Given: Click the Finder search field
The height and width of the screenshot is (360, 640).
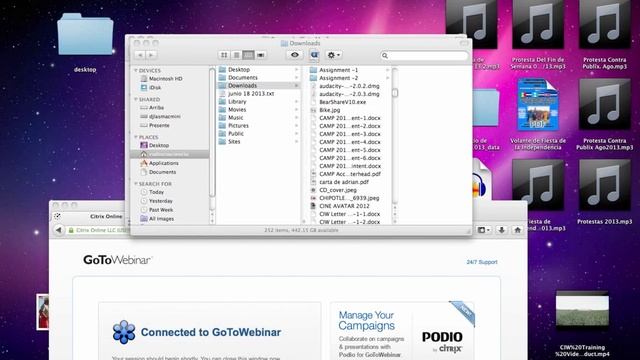Looking at the screenshot, I should [x=424, y=56].
